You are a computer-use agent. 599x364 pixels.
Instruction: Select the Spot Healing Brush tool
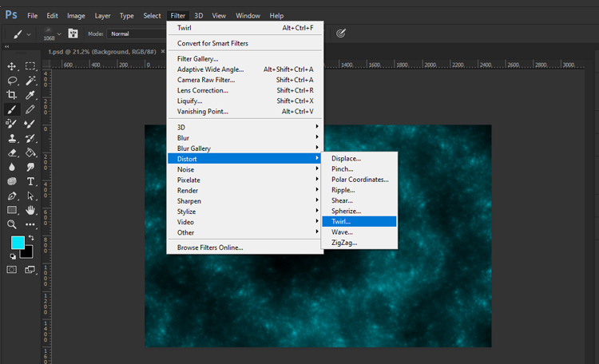point(11,124)
